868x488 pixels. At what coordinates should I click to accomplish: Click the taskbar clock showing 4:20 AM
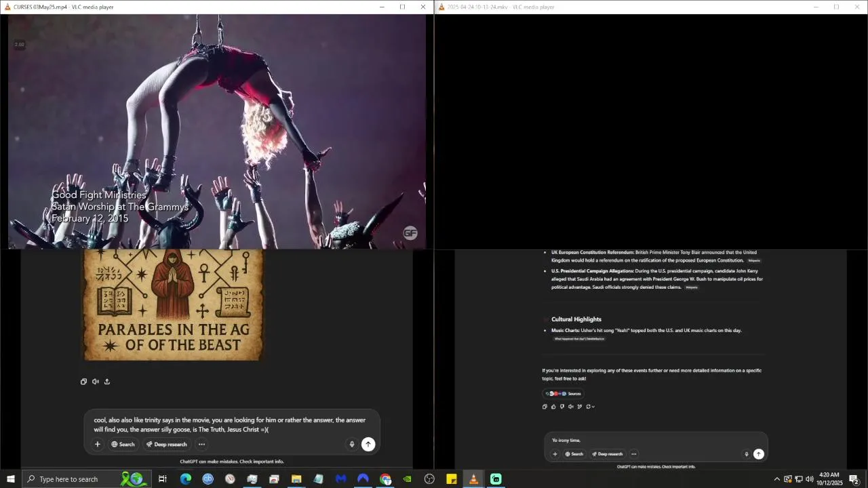coord(829,479)
